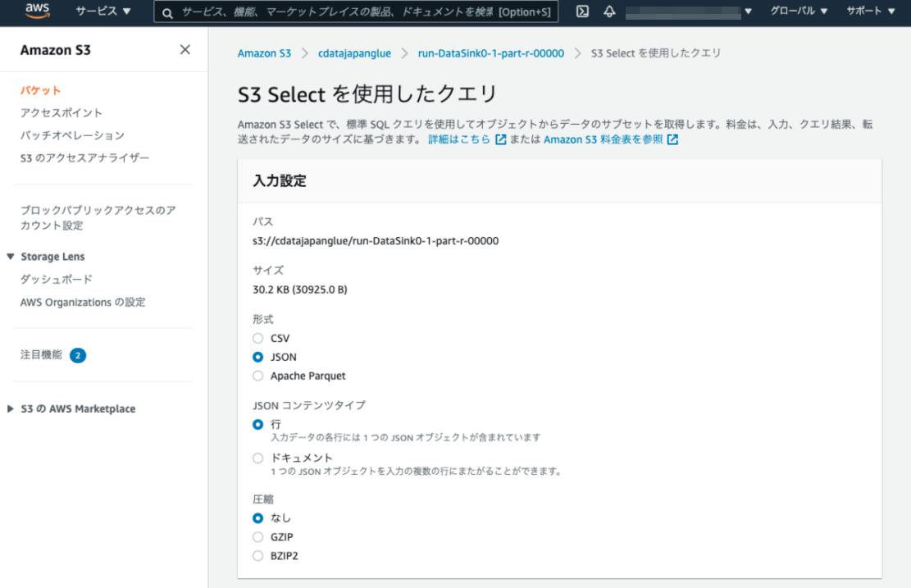Open Storage Lens ダッシュボード
911x588 pixels.
pos(57,280)
